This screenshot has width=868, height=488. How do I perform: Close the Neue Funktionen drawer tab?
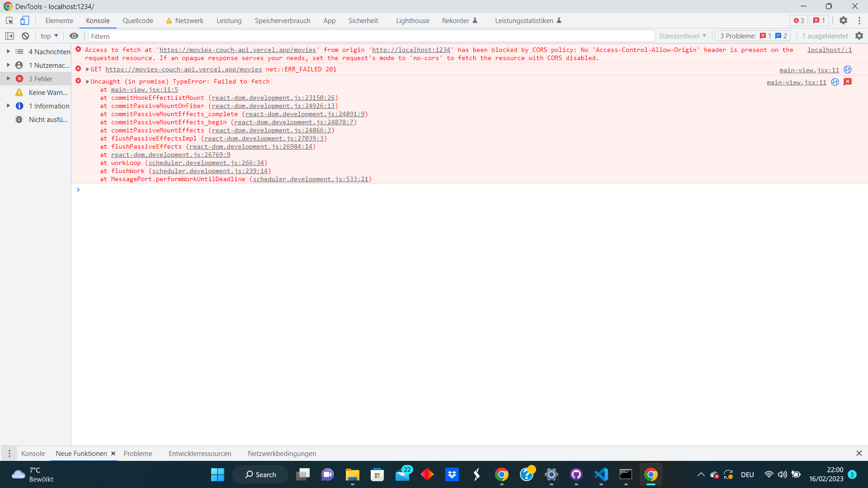(113, 454)
